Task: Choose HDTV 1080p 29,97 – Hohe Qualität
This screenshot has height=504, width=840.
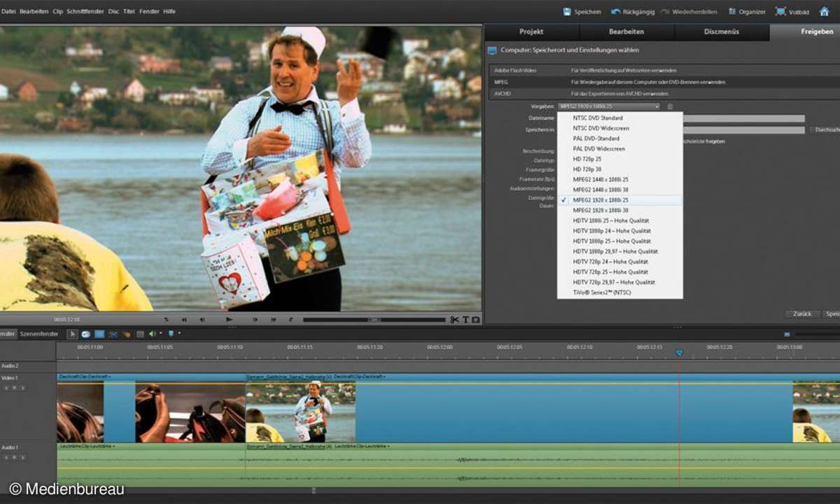Action: (x=619, y=251)
